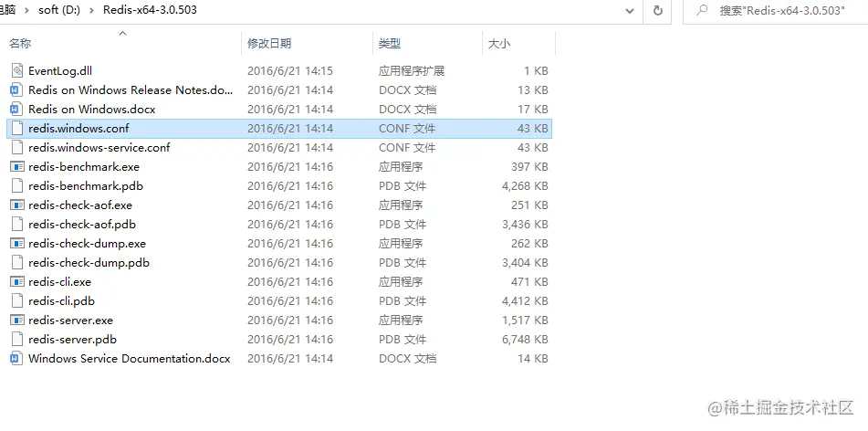Select the redis-check-dump.exe file name

[x=87, y=244]
